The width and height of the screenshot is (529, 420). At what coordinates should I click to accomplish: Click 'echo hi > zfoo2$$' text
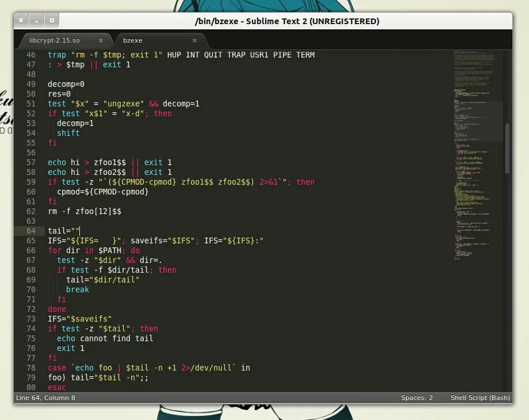coord(87,172)
